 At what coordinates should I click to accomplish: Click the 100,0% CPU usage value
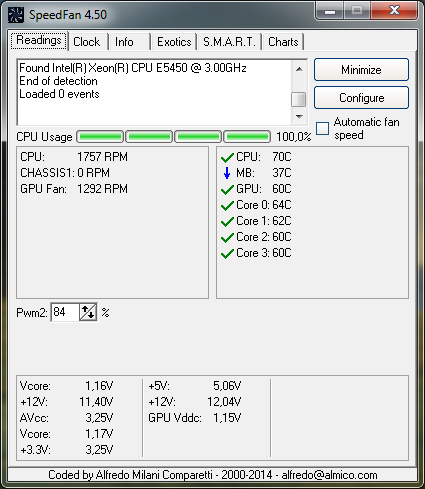(294, 137)
